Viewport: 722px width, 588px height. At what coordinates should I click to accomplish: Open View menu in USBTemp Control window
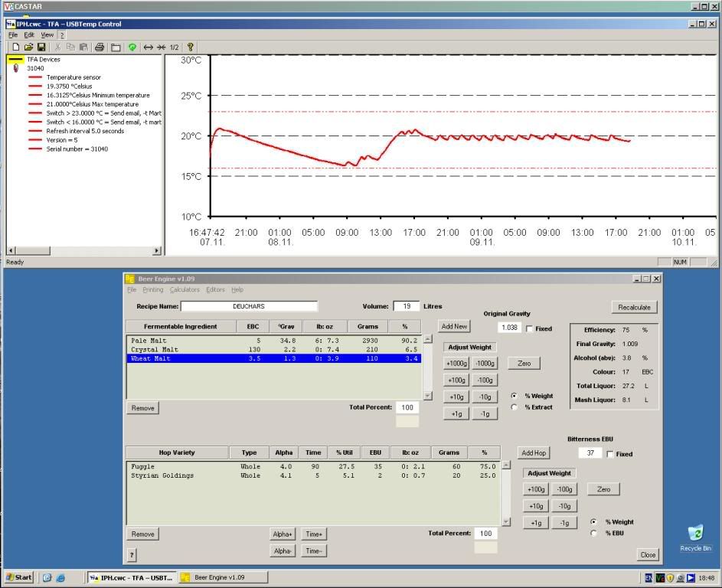point(47,35)
